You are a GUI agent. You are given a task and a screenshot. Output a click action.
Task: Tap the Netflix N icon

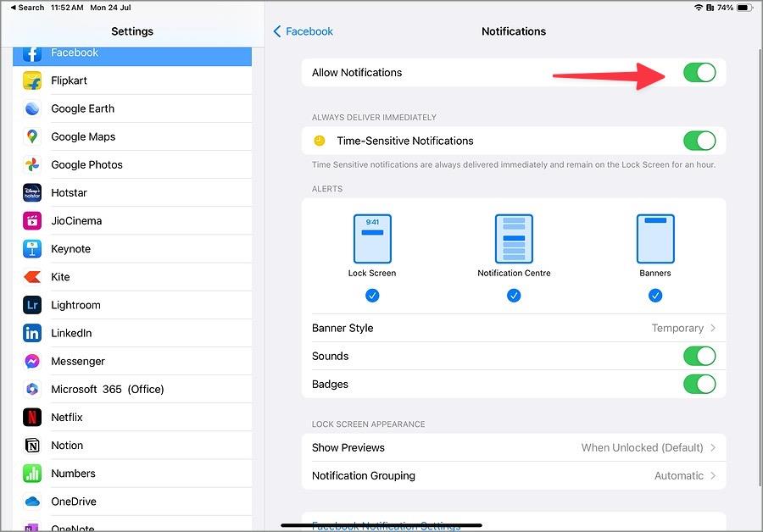tap(32, 418)
